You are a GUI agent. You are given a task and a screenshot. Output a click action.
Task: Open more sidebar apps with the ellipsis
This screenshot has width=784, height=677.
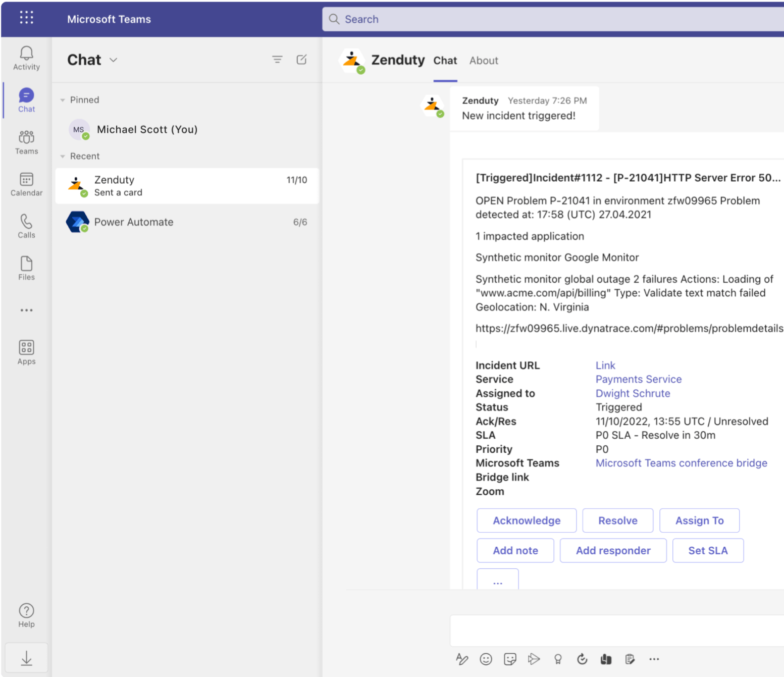click(26, 310)
